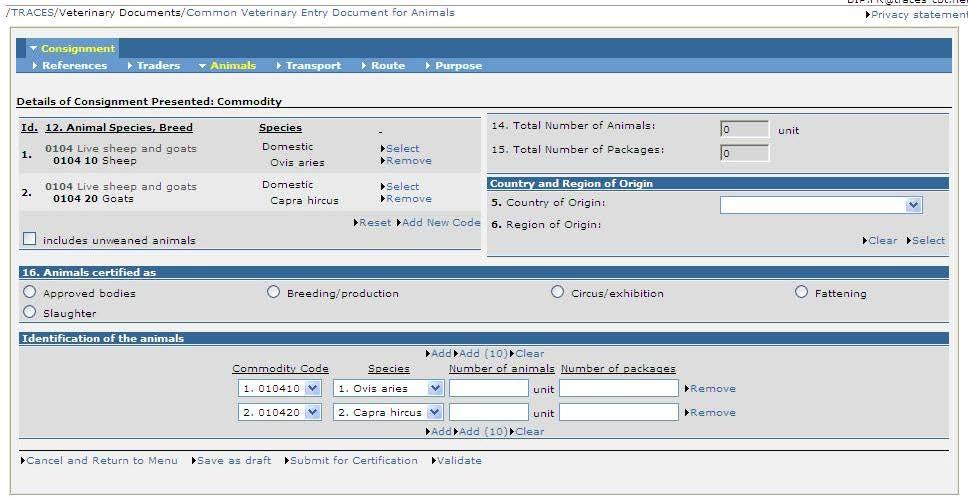Screen dimensions: 968x502
Task: Switch to the References tab
Action: tap(74, 65)
